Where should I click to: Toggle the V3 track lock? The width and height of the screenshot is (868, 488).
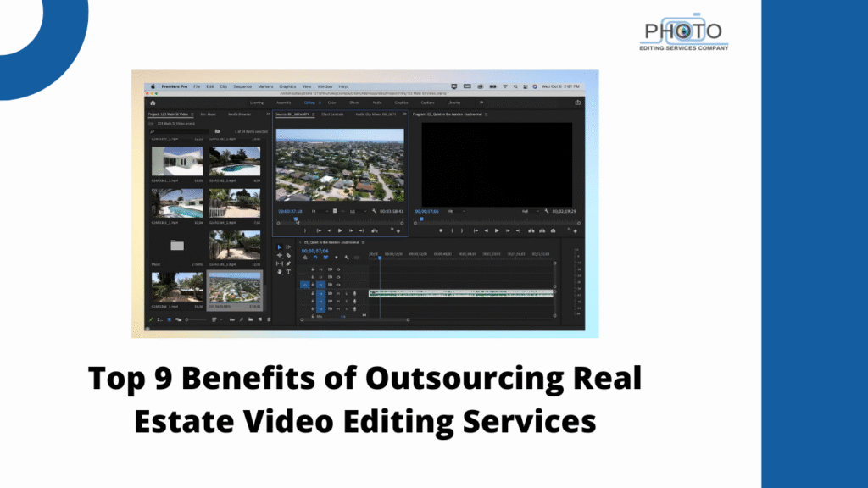click(x=313, y=269)
